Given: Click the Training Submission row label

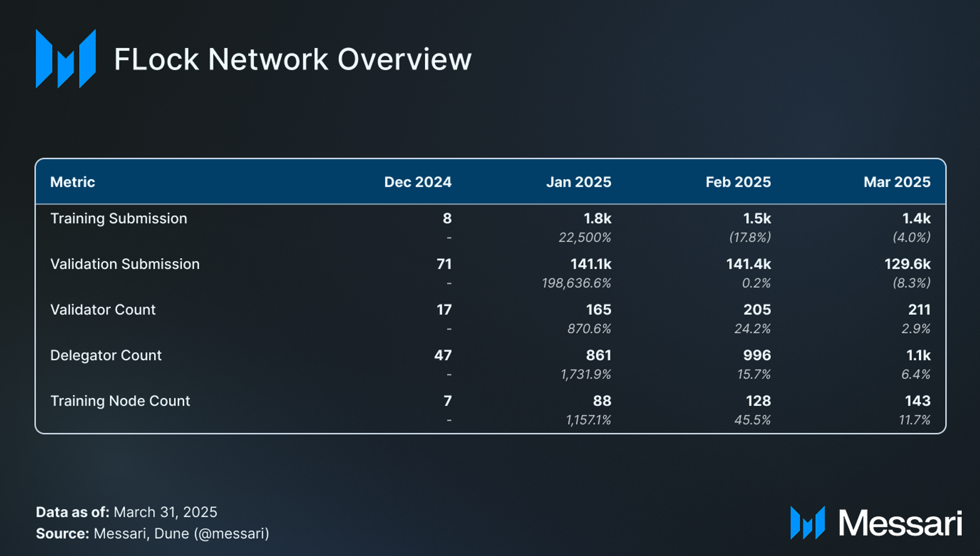Looking at the screenshot, I should 118,219.
